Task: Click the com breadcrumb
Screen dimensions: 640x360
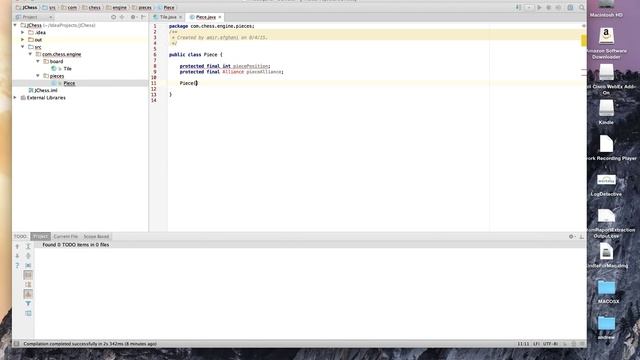Action: 69,7
